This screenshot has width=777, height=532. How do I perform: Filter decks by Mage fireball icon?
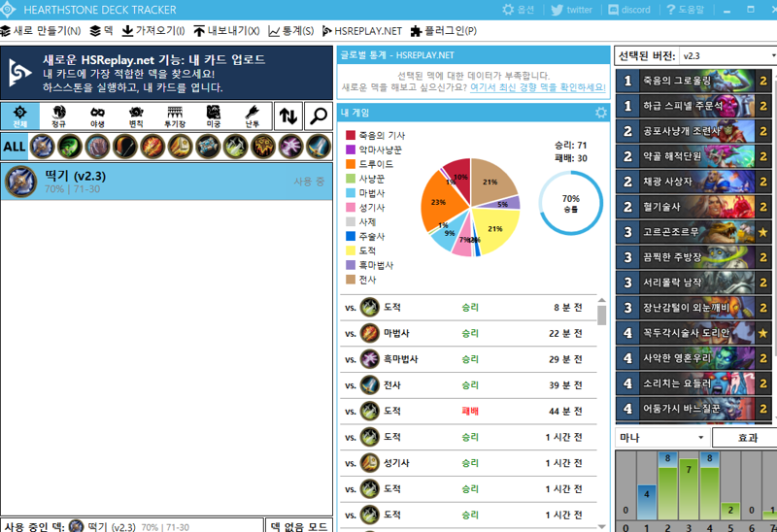pos(152,147)
